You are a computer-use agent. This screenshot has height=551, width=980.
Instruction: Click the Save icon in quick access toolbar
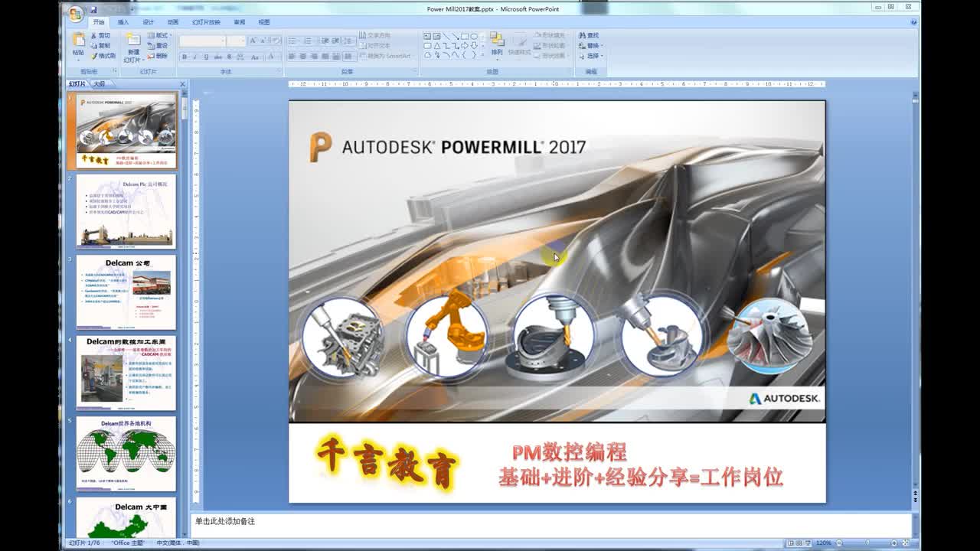tap(93, 10)
